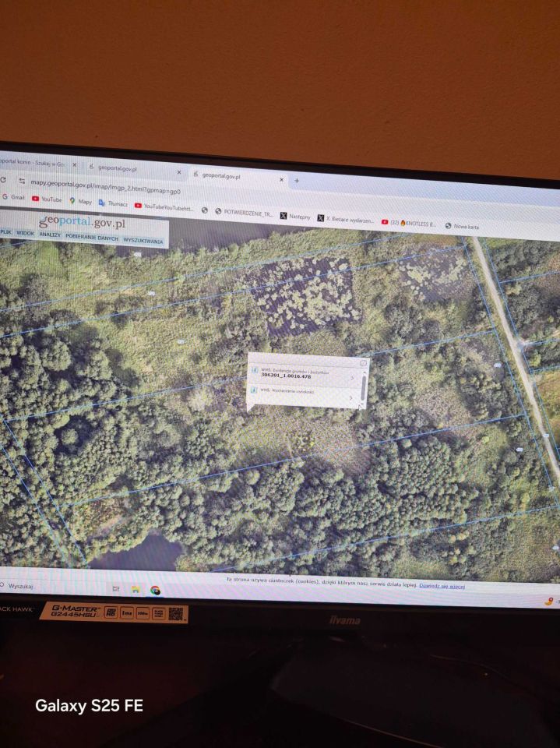Open the POTWIERDZENIE_TR bookmark
Screen dimensions: 560x748
tap(245, 213)
